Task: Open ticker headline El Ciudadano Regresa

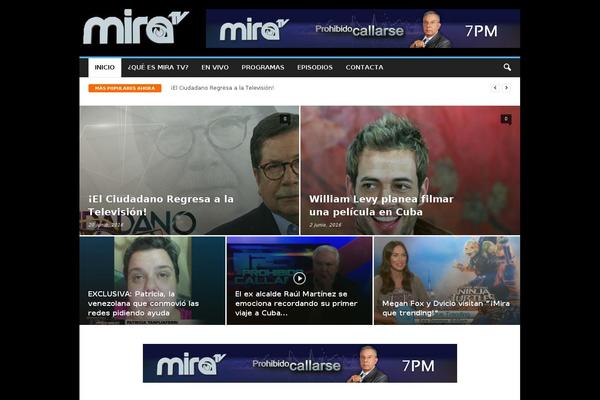Action: (222, 88)
